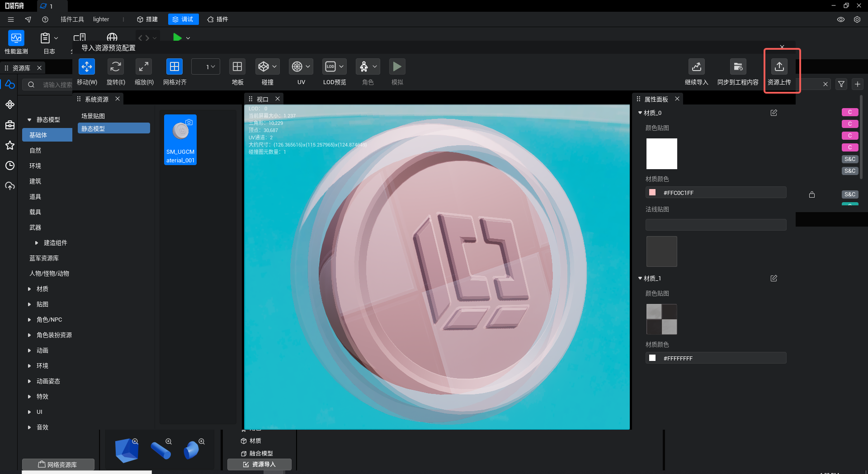Close the Viewport tab
Viewport: 868px width, 474px height.
tap(278, 99)
